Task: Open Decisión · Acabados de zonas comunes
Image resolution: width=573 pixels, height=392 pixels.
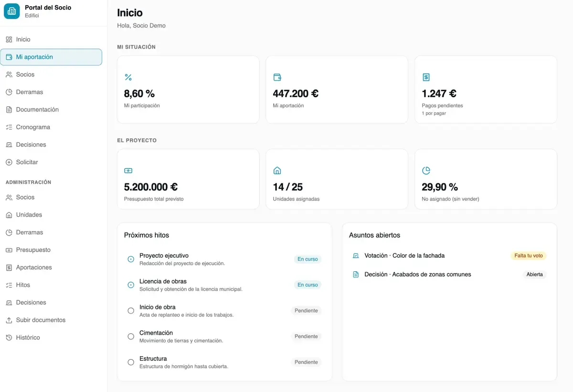Action: coord(449,275)
